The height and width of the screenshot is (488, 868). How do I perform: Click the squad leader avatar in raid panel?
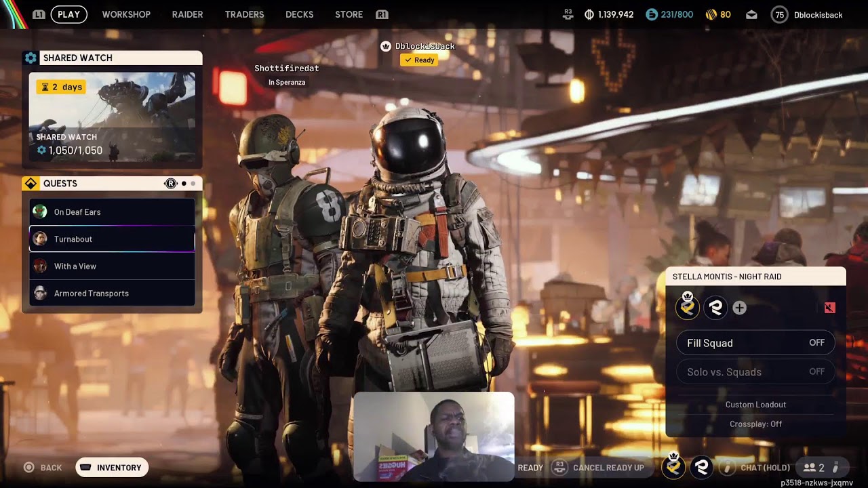[688, 307]
